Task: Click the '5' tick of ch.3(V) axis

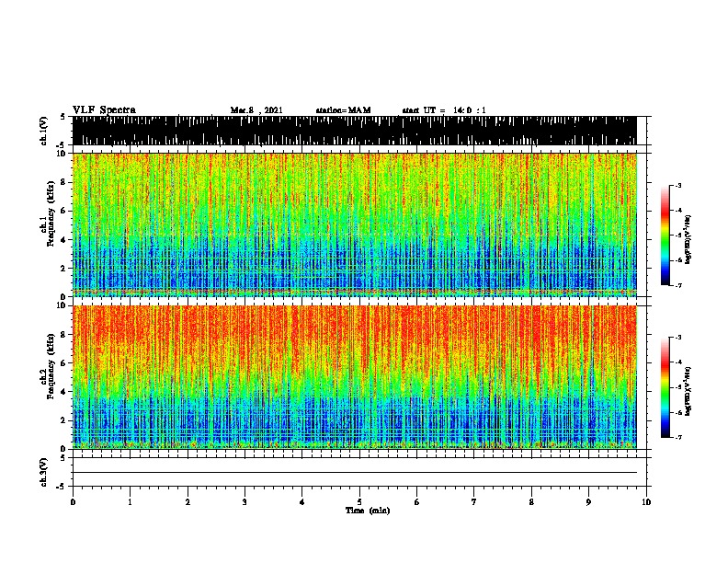Action: pos(63,458)
